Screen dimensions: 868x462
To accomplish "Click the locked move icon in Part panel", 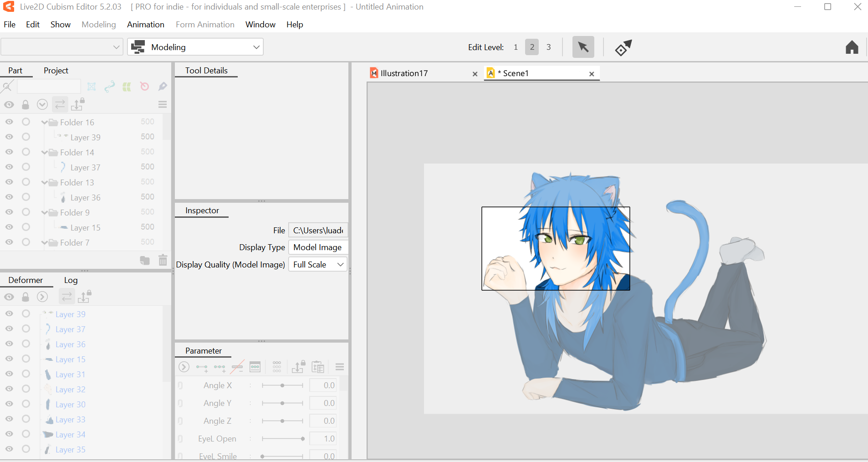I will 78,104.
